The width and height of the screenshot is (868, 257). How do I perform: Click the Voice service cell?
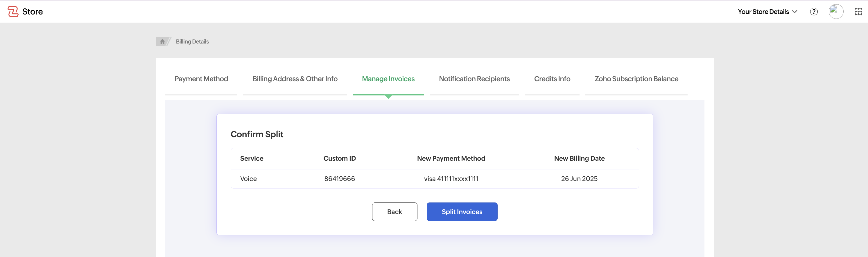coord(248,179)
